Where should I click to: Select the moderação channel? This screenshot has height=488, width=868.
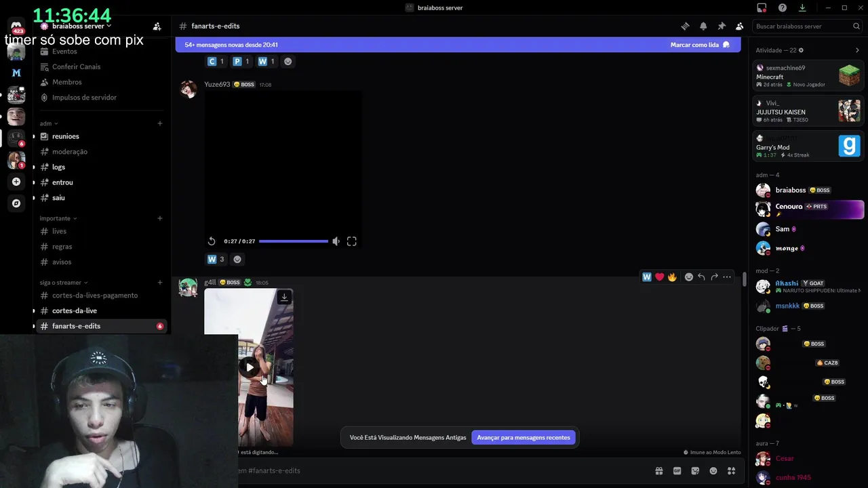(70, 152)
